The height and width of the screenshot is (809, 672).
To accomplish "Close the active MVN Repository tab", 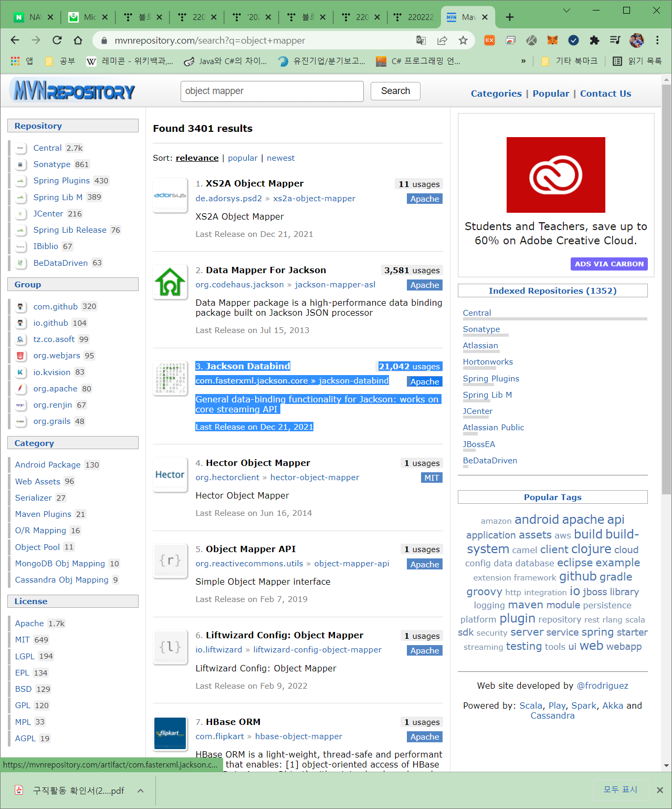I will (485, 17).
